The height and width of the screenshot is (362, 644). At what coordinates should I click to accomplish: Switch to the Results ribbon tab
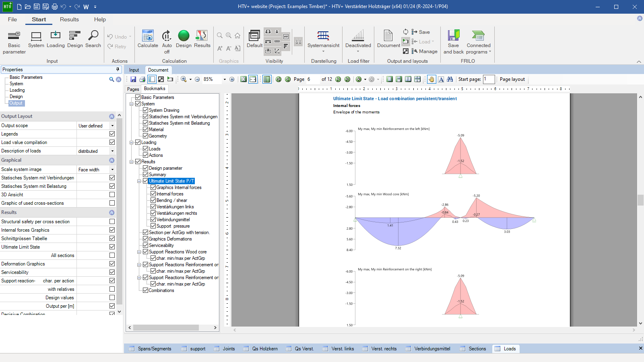coord(69,19)
